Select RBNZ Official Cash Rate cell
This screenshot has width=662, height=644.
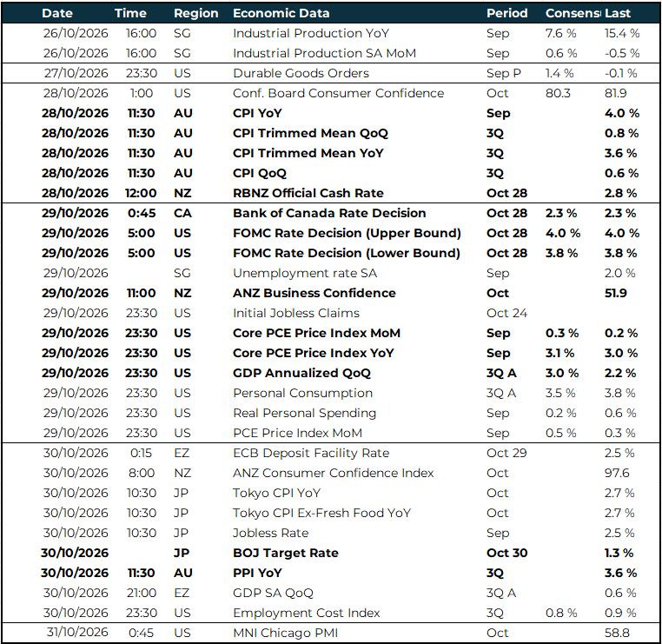[308, 194]
